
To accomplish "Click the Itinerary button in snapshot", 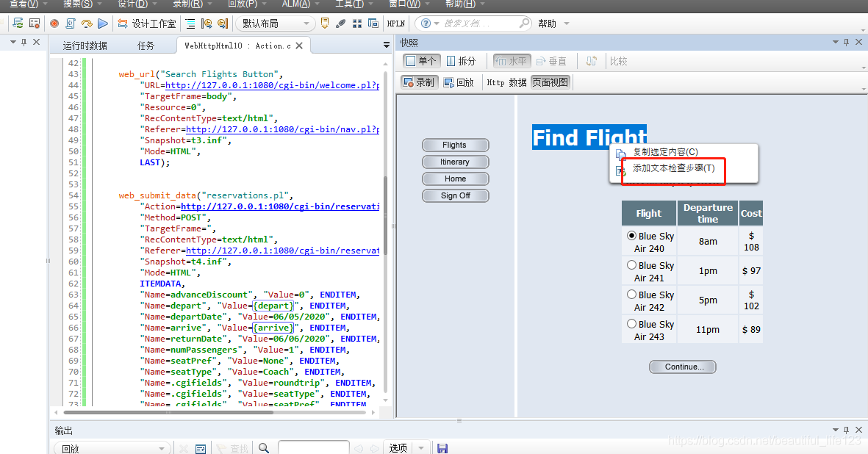I will coord(455,162).
